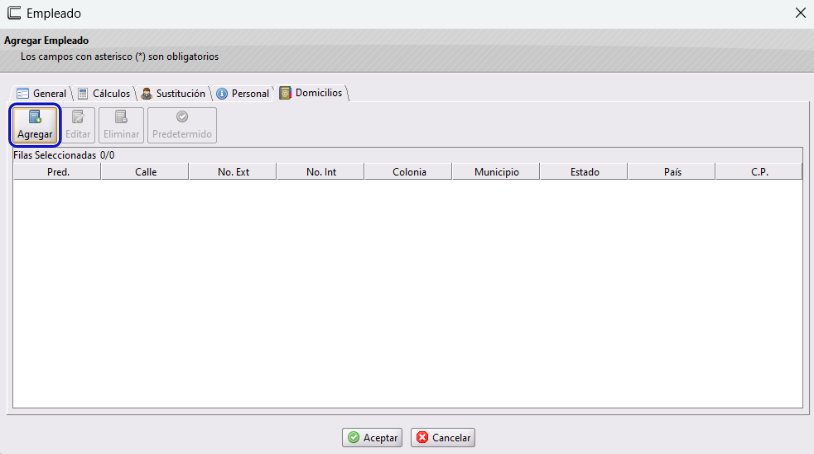Image resolution: width=814 pixels, height=454 pixels.
Task: Click the No. Ext column header
Action: [233, 172]
